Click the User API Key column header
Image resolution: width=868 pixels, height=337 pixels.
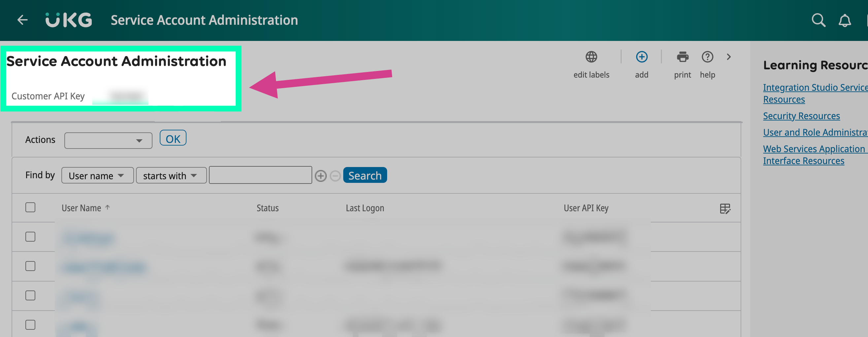click(x=586, y=208)
